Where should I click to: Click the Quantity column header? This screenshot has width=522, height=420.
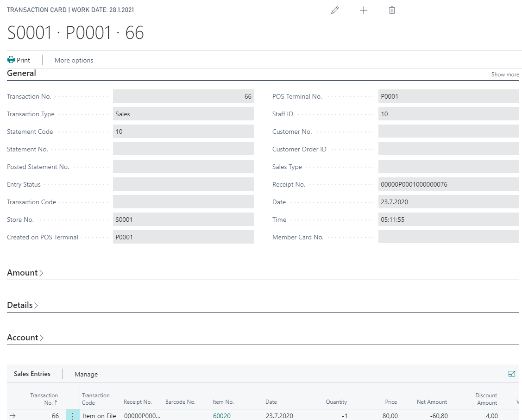point(336,402)
